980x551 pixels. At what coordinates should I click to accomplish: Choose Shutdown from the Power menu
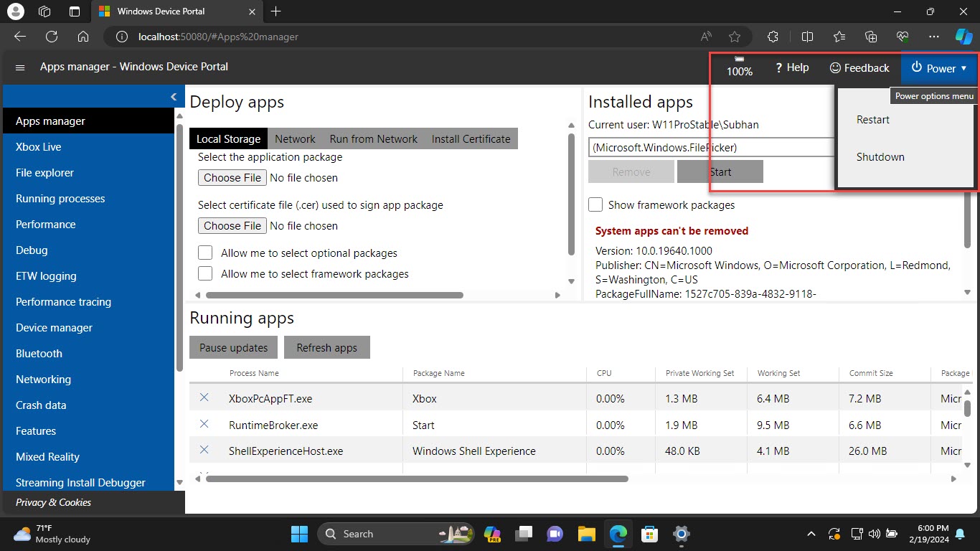tap(880, 157)
